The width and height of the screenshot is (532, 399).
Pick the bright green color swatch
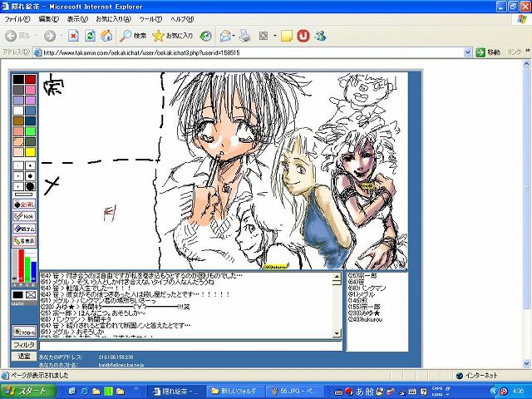click(x=30, y=131)
